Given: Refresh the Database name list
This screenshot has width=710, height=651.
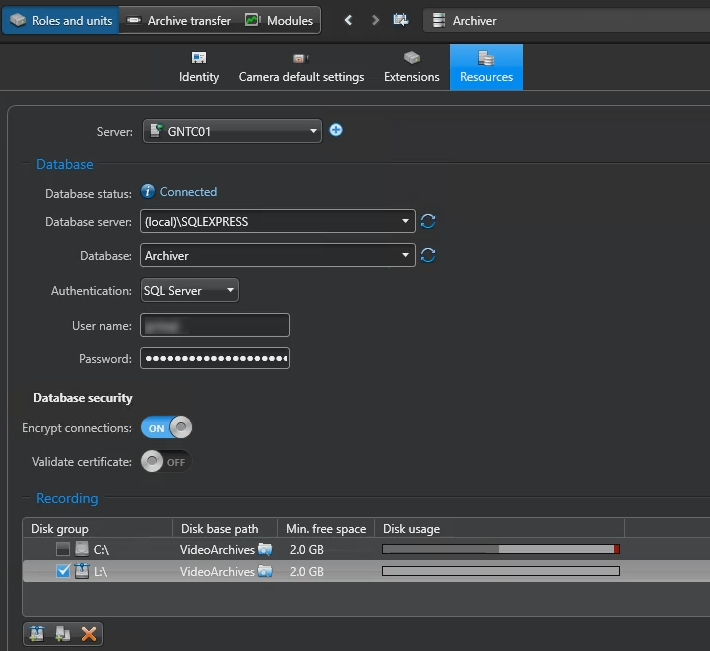Looking at the screenshot, I should point(428,255).
